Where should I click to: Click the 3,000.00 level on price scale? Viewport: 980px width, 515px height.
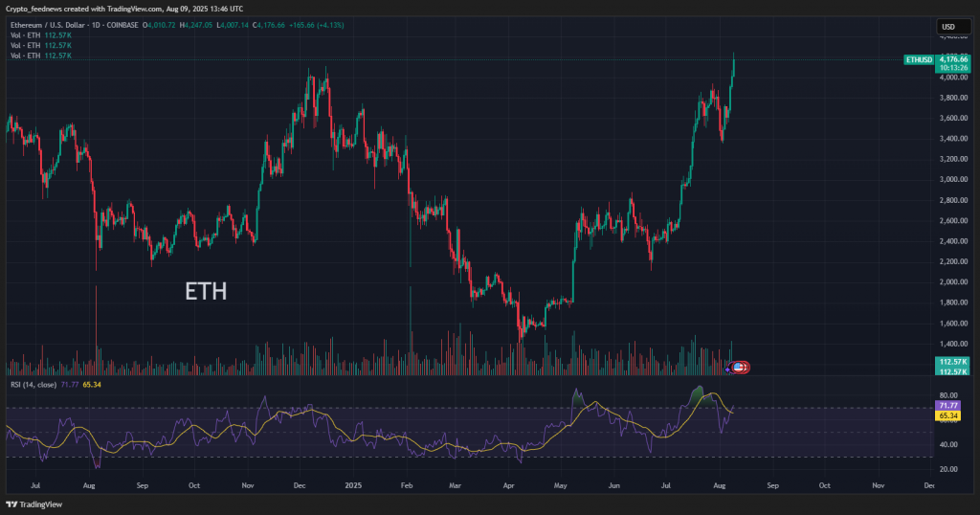click(953, 179)
